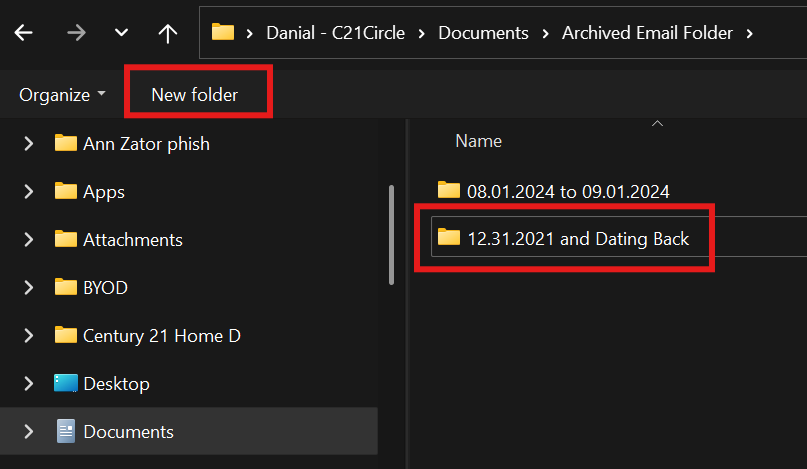
Task: Select the Attachments folder in sidebar
Action: tap(132, 240)
